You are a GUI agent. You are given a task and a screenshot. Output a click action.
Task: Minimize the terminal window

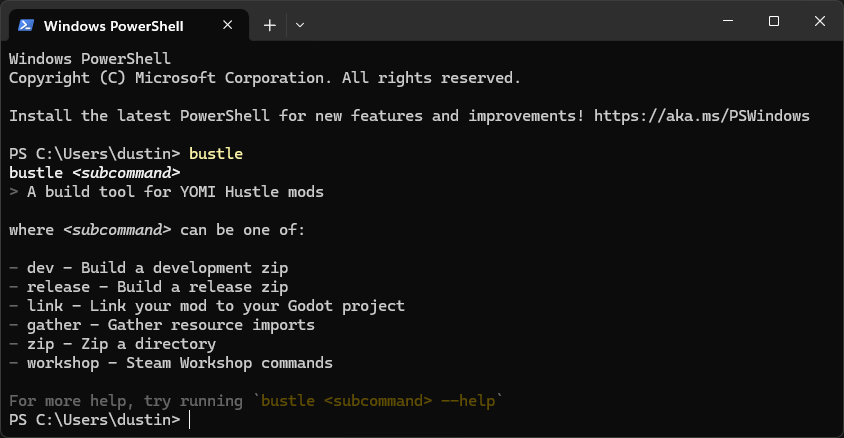(725, 21)
